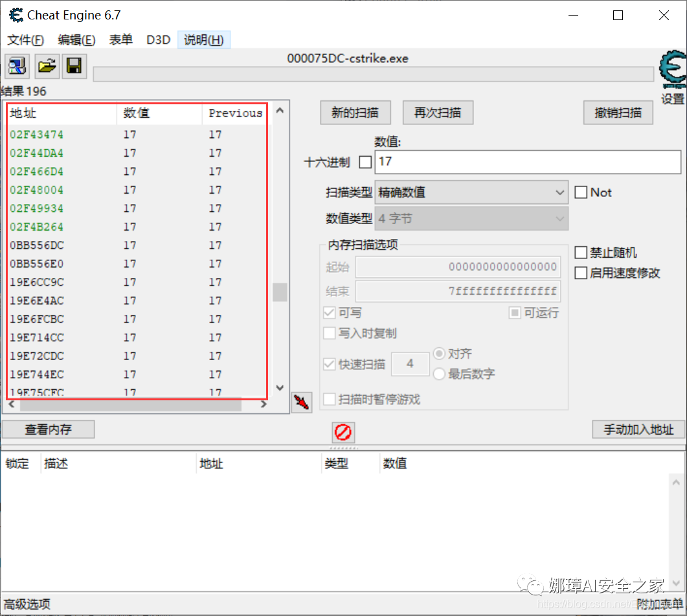Click 附加表单 at the bottom right
687x616 pixels.
659,604
